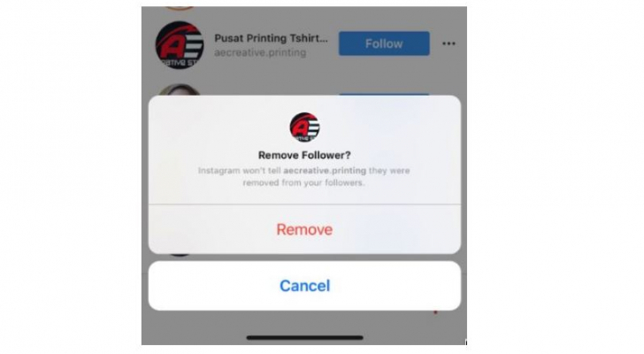Open the gray aecreative.printing username under the name
Viewport: 644px width, 354px height.
tap(260, 52)
